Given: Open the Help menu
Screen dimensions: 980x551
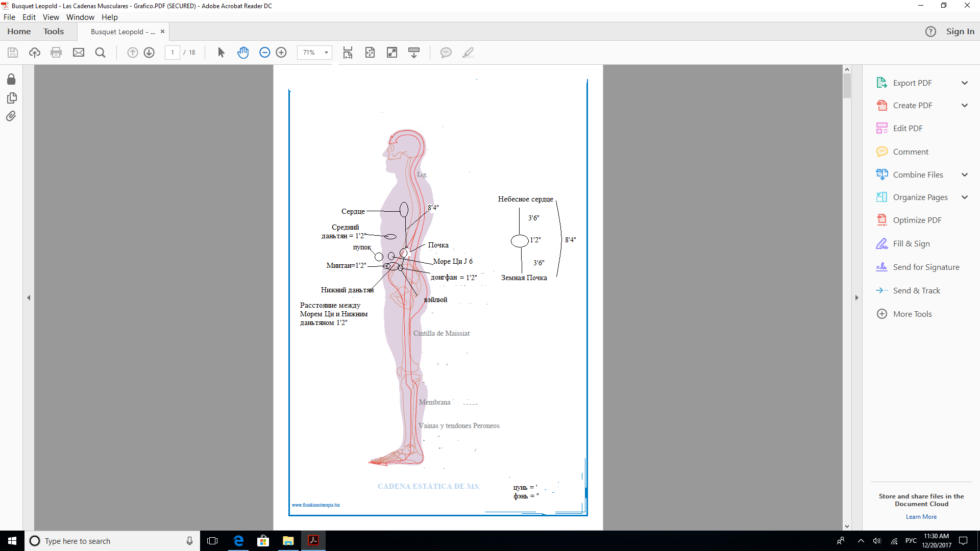Looking at the screenshot, I should [x=110, y=17].
